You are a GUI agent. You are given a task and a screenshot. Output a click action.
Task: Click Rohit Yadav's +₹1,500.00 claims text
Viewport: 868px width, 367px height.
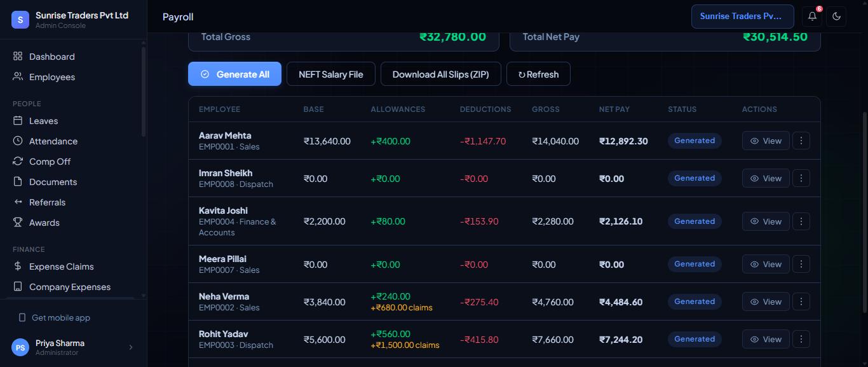[x=405, y=345]
